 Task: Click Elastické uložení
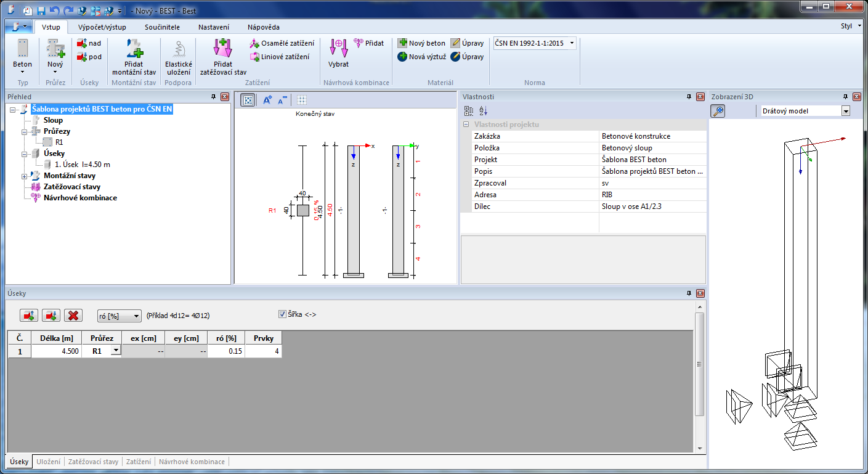point(179,57)
